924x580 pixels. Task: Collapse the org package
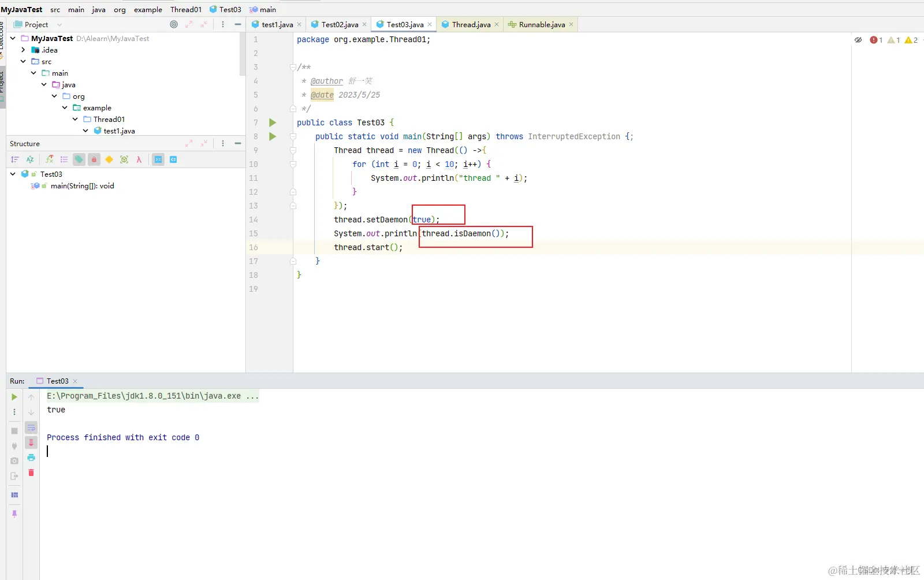pyautogui.click(x=54, y=96)
